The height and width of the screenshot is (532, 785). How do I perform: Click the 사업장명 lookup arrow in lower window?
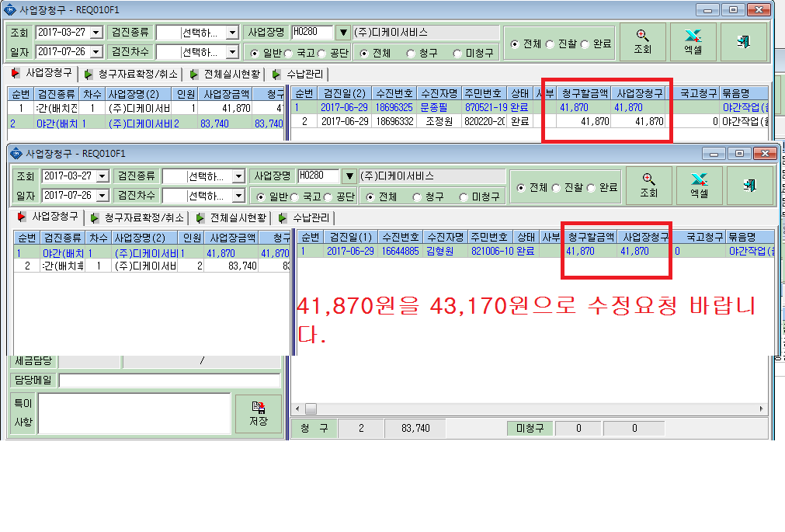349,176
